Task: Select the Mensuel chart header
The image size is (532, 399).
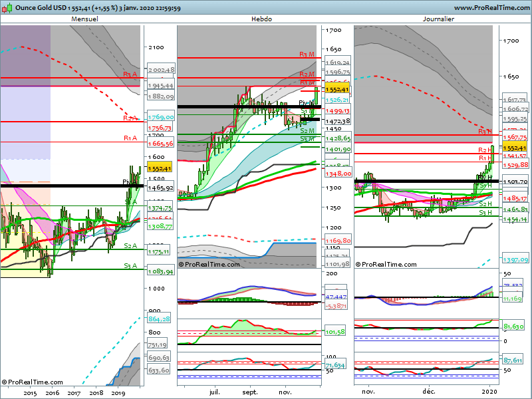Action: pos(84,19)
